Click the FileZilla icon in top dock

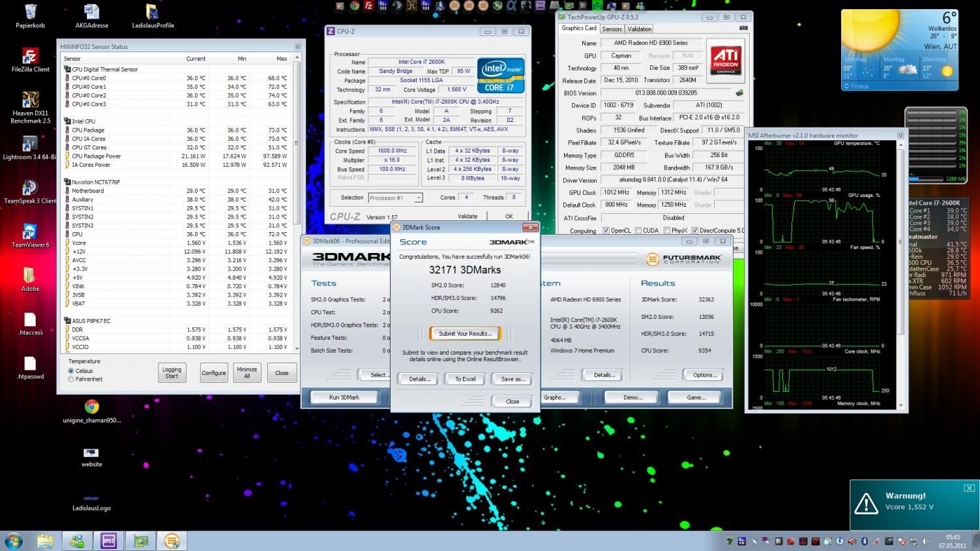pyautogui.click(x=368, y=6)
